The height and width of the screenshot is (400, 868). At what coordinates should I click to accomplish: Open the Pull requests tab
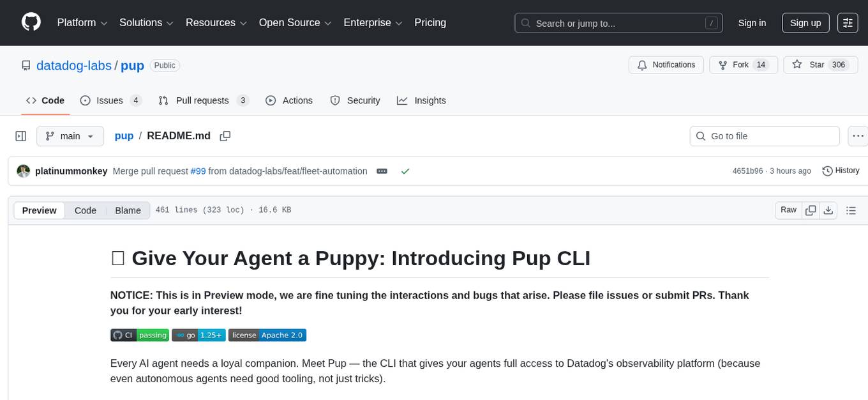point(202,100)
